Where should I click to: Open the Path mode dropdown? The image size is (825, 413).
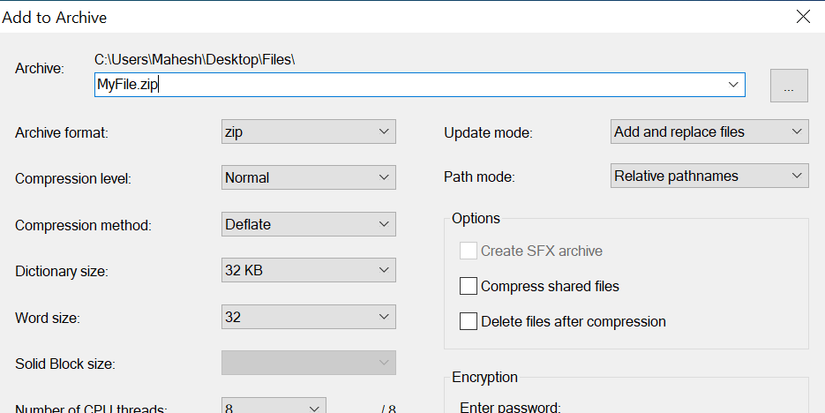coord(708,176)
